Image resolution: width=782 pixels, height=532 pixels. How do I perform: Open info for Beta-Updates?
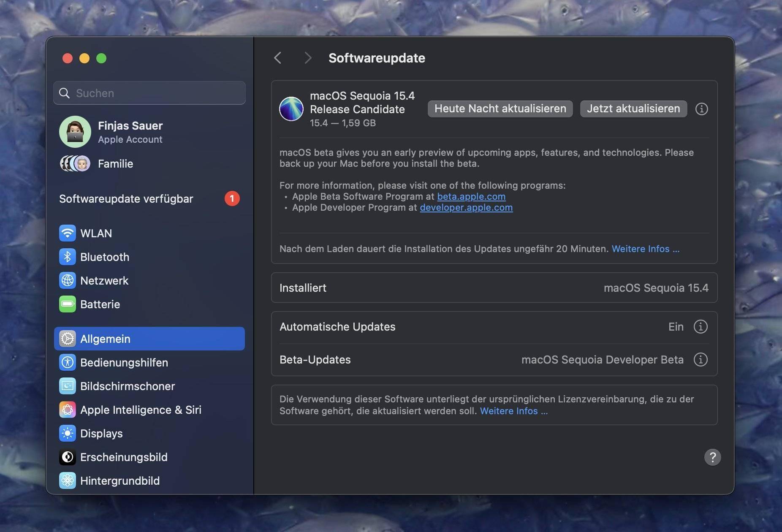click(701, 359)
